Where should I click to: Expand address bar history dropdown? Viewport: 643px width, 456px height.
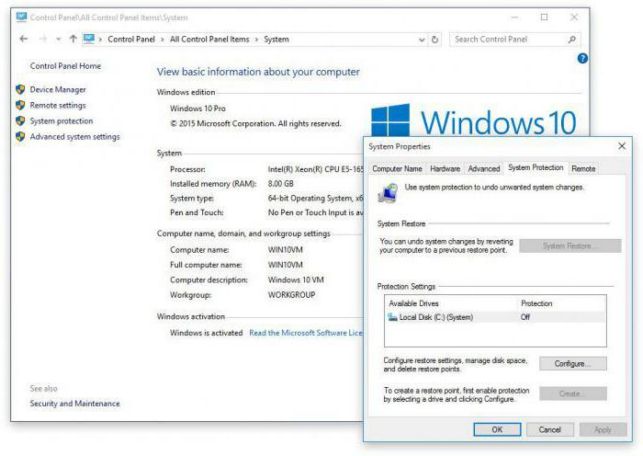click(x=422, y=40)
